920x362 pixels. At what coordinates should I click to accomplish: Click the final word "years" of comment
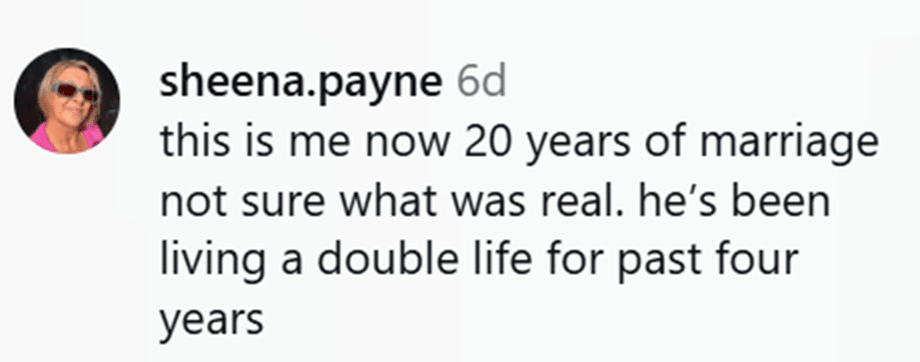coord(212,320)
